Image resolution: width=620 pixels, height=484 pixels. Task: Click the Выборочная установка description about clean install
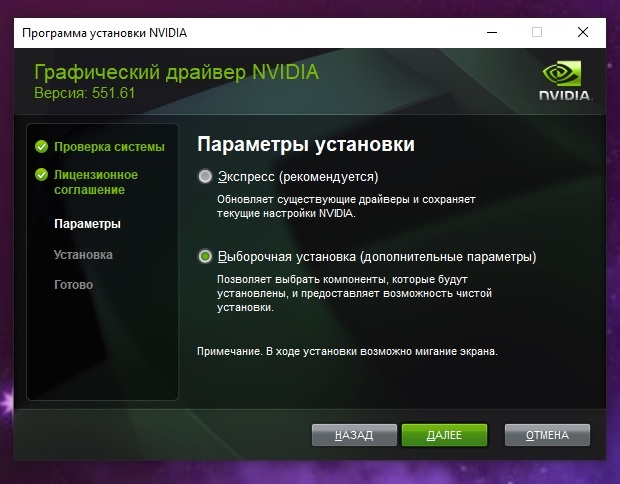(354, 293)
